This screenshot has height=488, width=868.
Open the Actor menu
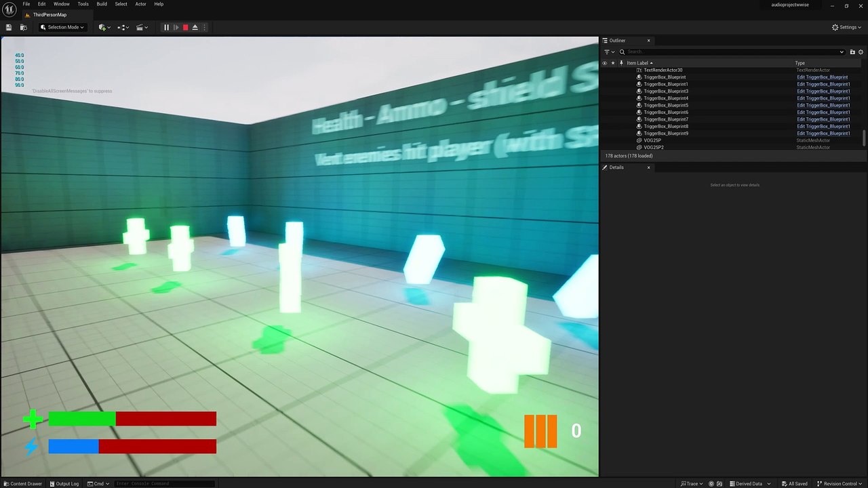pyautogui.click(x=140, y=4)
